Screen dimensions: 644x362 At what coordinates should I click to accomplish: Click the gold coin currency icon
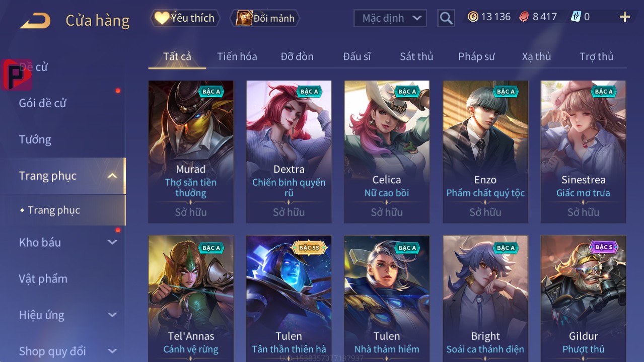click(x=473, y=17)
